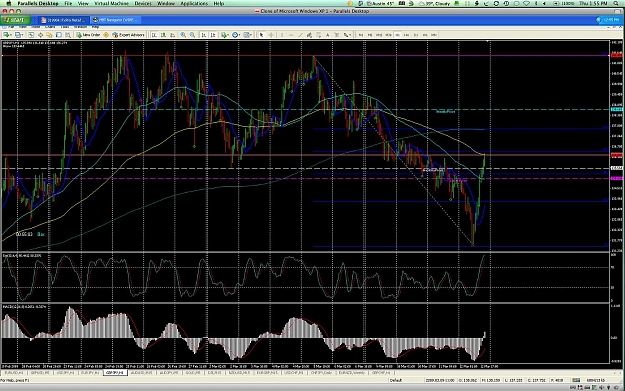The width and height of the screenshot is (625, 391).
Task: Open the Arrows objects dropdown
Action: [x=347, y=35]
